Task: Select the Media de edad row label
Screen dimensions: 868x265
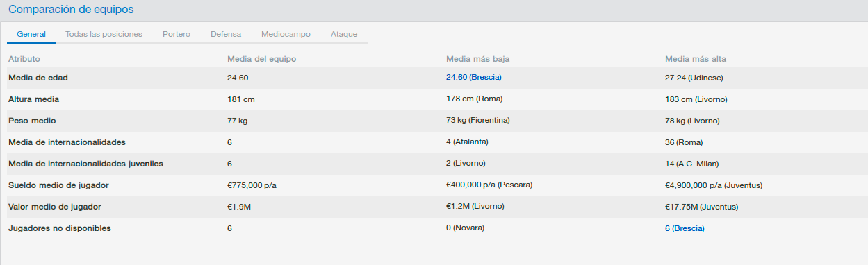Action: (x=38, y=78)
